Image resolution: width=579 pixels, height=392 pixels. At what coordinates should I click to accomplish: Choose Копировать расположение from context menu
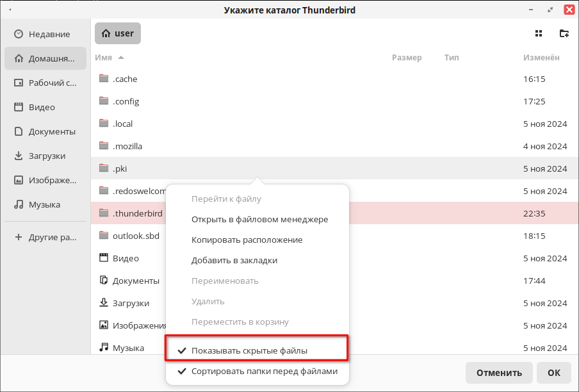pos(247,240)
